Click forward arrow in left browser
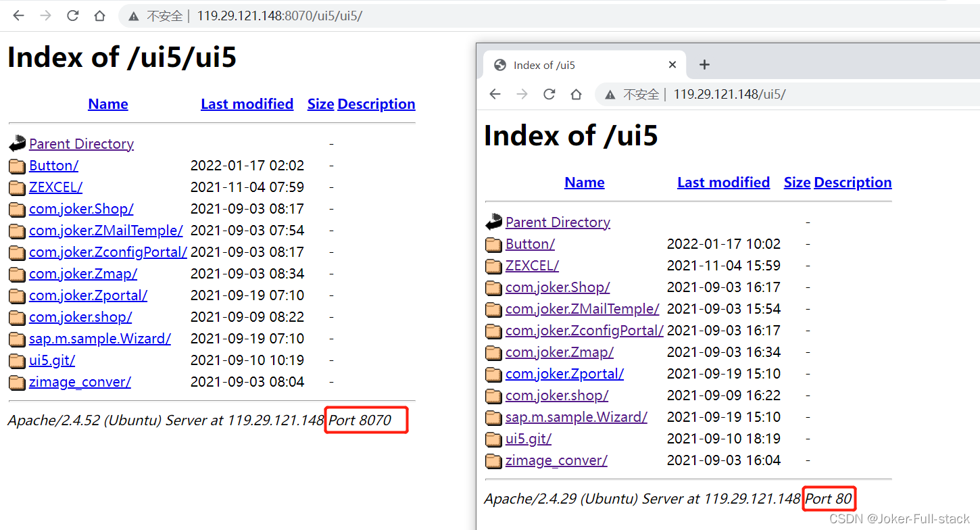Viewport: 980px width, 530px height. pyautogui.click(x=45, y=16)
